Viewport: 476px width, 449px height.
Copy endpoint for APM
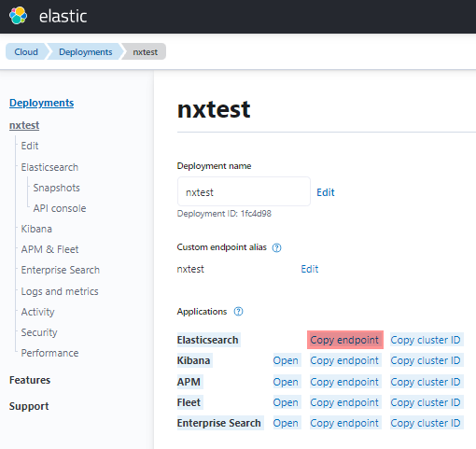pos(345,382)
